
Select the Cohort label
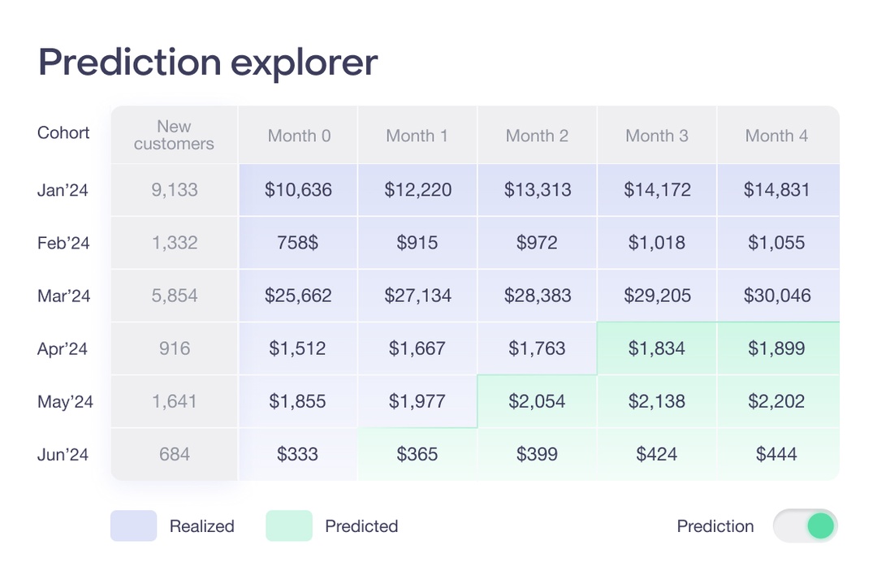point(63,132)
